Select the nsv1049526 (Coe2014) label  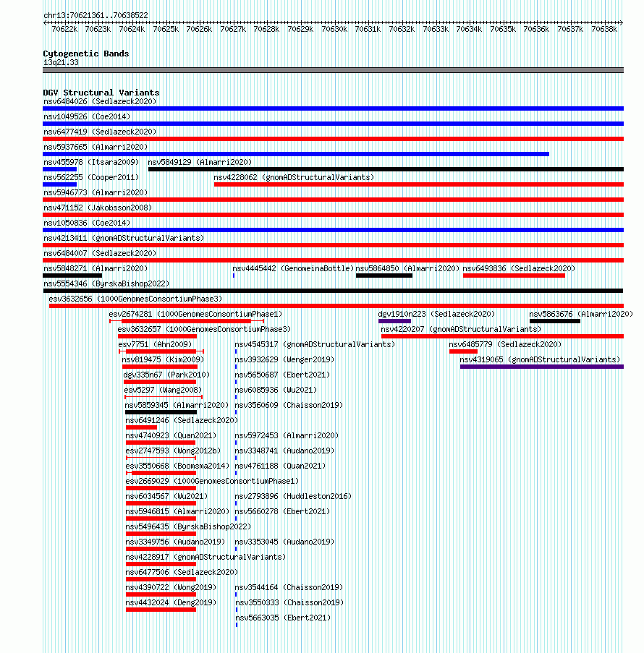(87, 116)
